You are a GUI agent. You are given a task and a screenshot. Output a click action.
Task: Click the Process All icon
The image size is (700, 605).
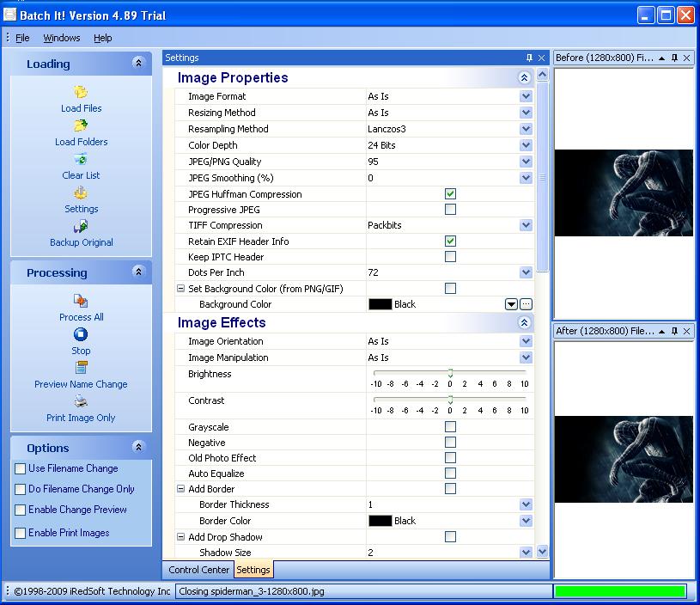[81, 301]
